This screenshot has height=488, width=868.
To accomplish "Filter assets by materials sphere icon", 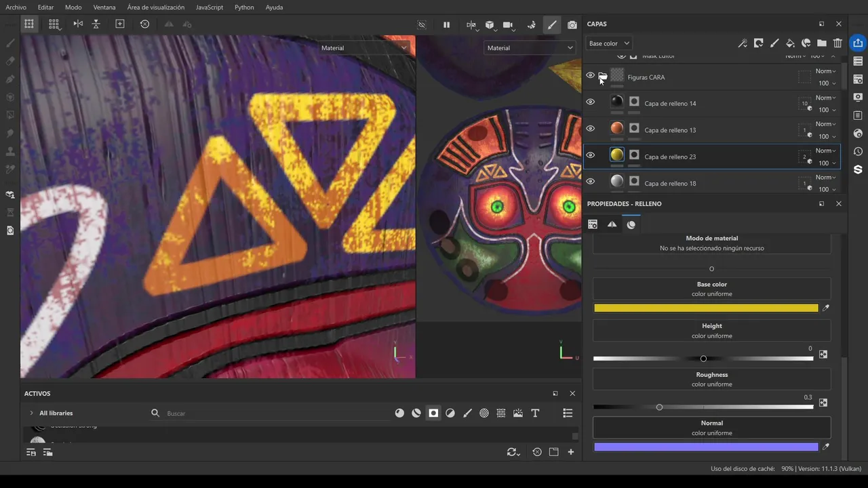I will pyautogui.click(x=399, y=413).
